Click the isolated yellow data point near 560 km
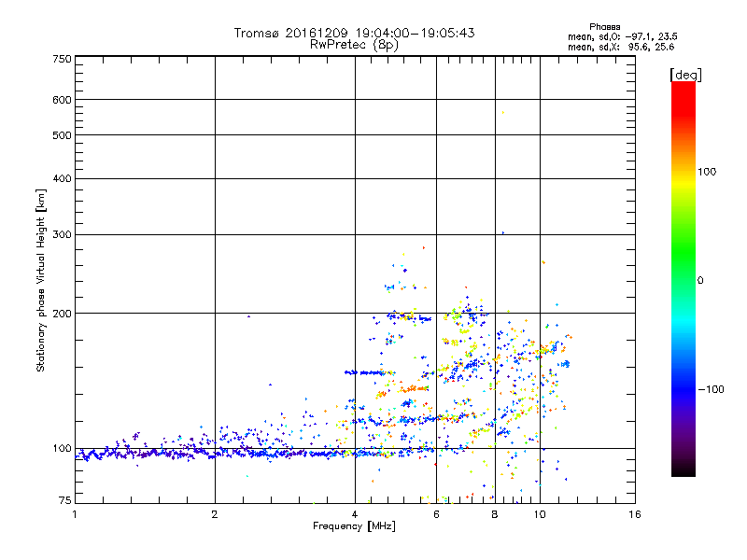This screenshot has width=747, height=560. coord(503,112)
